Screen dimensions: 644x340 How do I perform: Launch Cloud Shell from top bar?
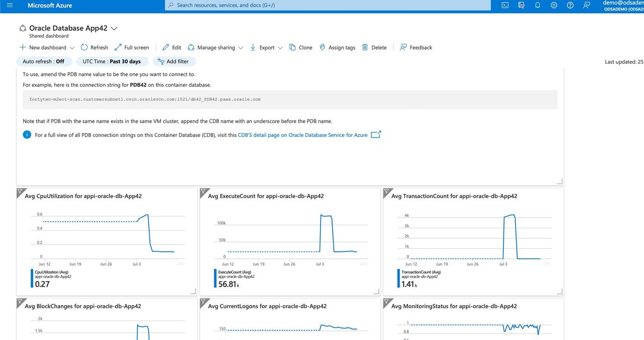(505, 5)
